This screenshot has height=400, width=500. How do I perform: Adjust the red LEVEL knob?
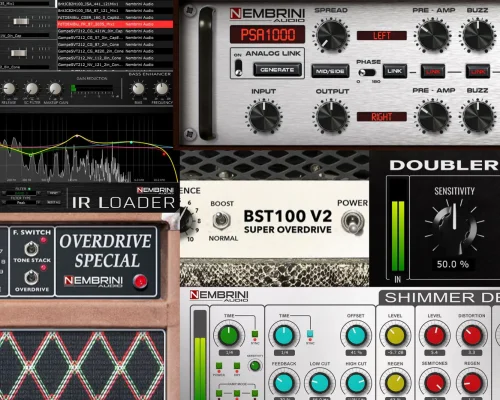click(x=435, y=336)
